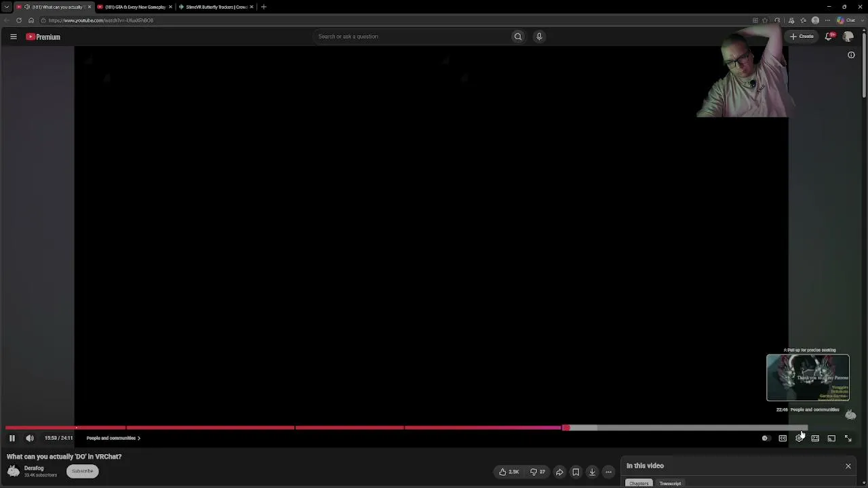Image resolution: width=868 pixels, height=488 pixels.
Task: Click the Create button
Action: click(x=802, y=37)
